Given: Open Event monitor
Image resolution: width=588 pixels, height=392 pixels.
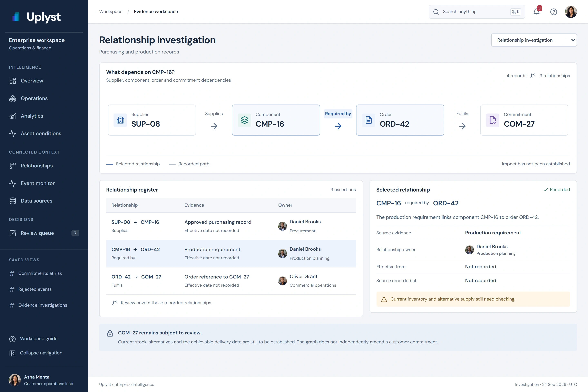Looking at the screenshot, I should point(44,183).
